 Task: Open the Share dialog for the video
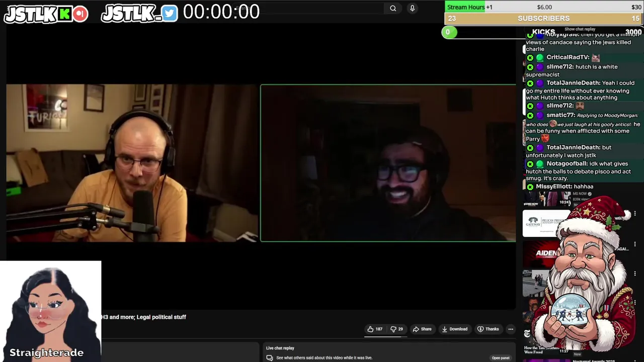point(422,329)
